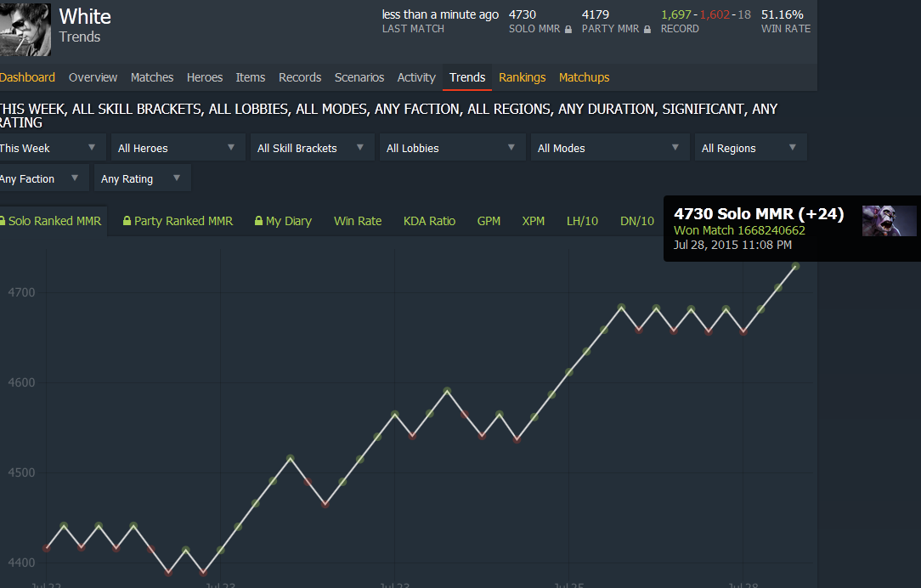Click the lock icon next to My Diary
The image size is (921, 588).
point(259,221)
